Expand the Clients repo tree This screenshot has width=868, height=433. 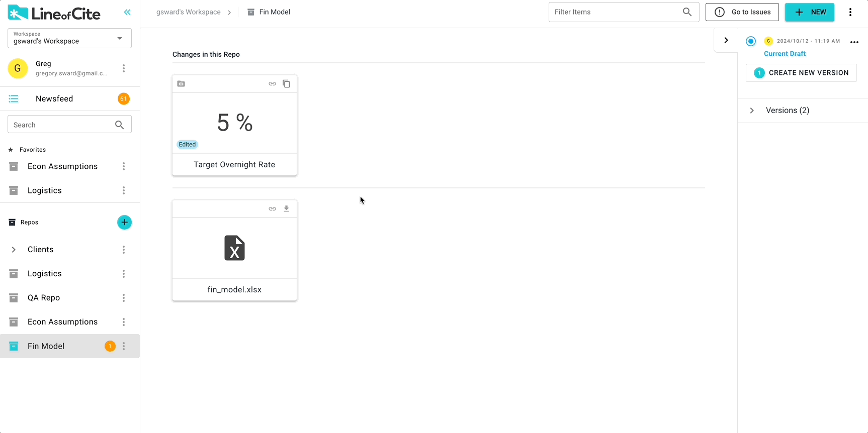pos(14,250)
